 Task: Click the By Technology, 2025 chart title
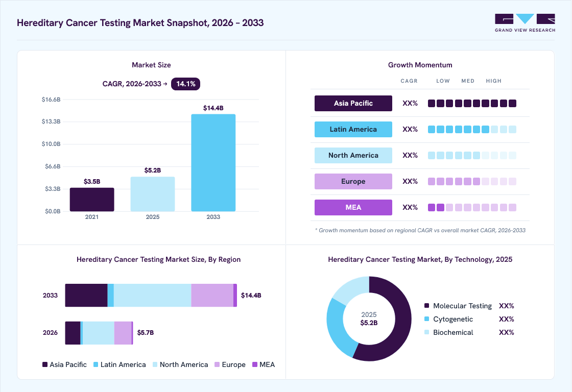pyautogui.click(x=420, y=259)
